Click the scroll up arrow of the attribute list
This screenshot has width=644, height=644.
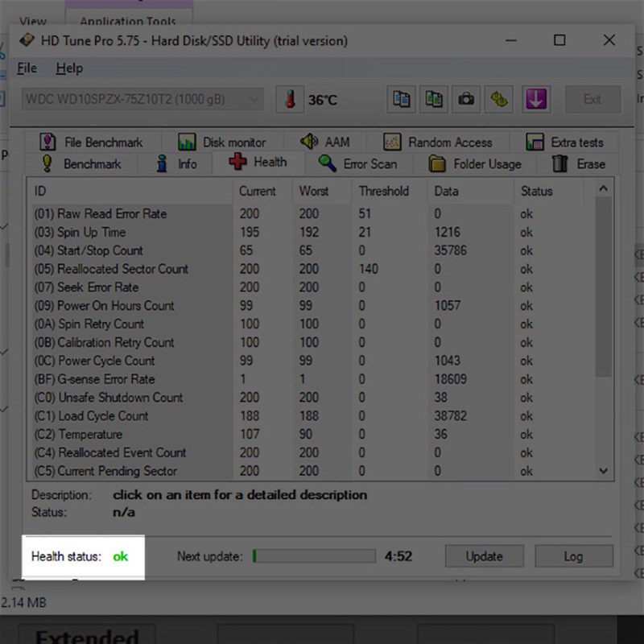[x=603, y=188]
